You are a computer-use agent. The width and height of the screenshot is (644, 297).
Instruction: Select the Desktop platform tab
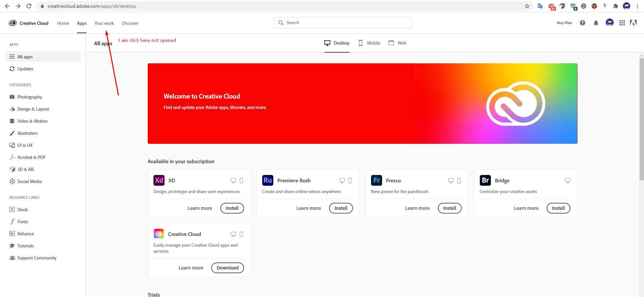click(x=337, y=43)
